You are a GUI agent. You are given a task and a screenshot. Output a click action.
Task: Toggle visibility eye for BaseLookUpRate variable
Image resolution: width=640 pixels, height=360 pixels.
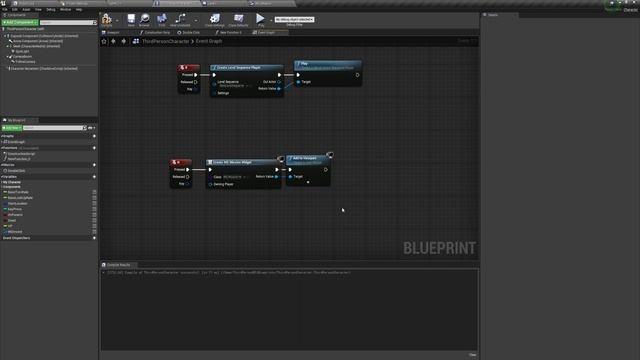click(94, 198)
